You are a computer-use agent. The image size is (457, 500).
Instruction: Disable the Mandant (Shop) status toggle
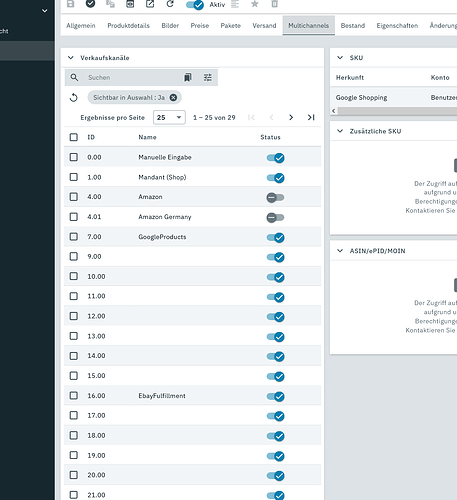[x=275, y=178]
